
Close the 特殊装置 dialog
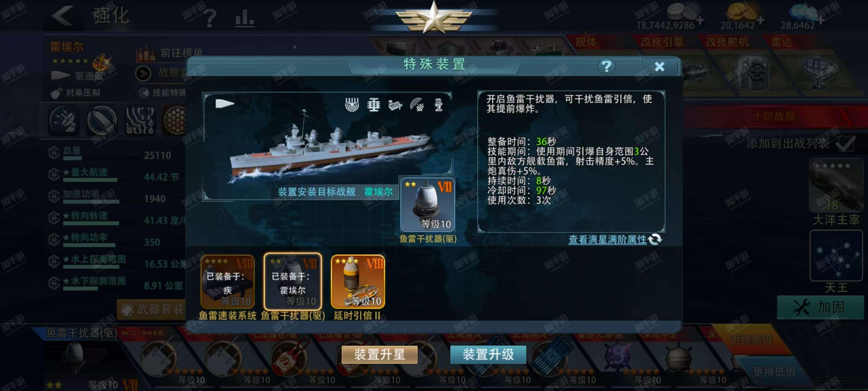click(659, 66)
